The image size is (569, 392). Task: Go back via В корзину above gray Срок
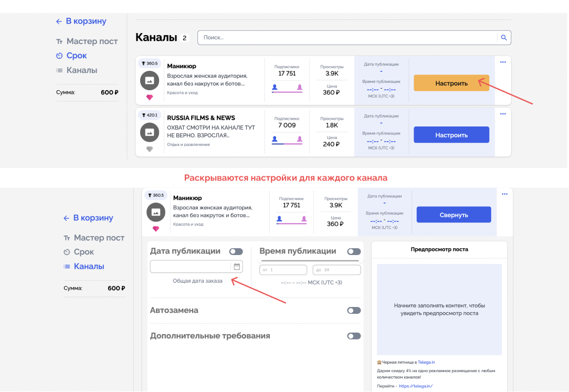coord(88,218)
